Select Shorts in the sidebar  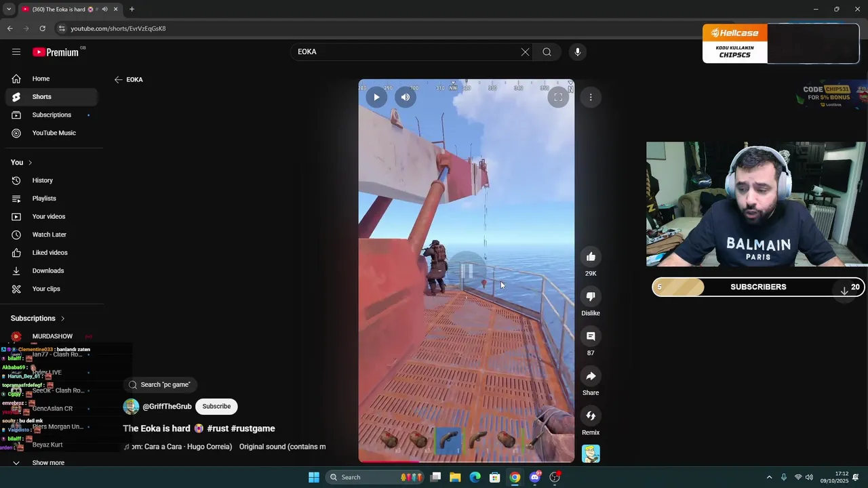pyautogui.click(x=52, y=97)
